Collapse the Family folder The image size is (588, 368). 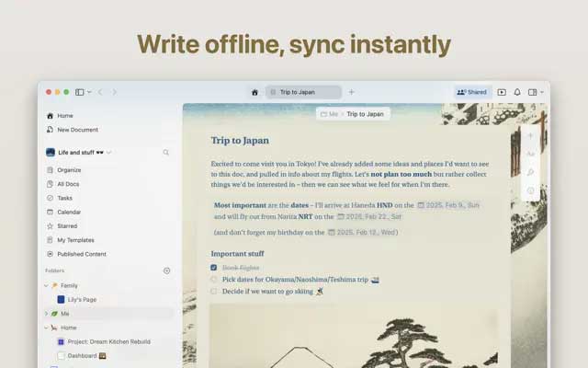[46, 285]
